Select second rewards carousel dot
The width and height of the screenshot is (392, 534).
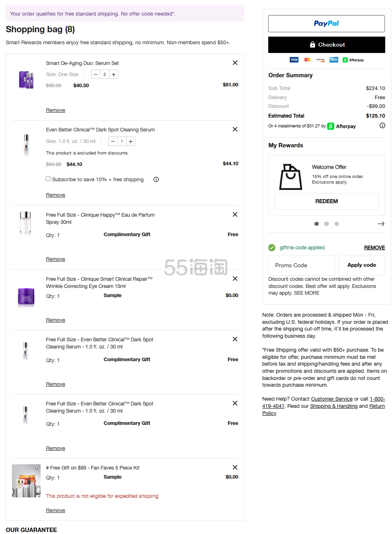point(326,224)
